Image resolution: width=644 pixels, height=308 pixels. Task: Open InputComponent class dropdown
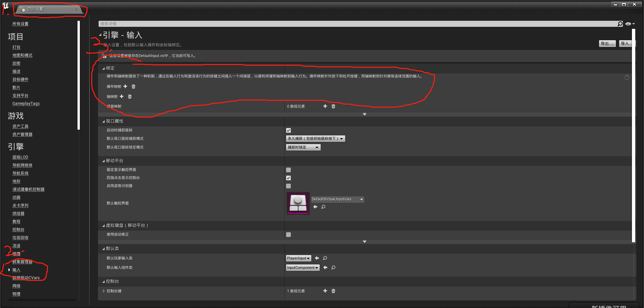click(x=303, y=268)
